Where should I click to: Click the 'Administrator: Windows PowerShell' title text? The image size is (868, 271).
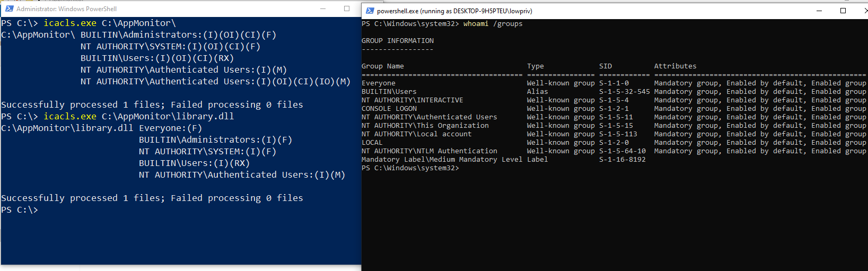[x=66, y=9]
